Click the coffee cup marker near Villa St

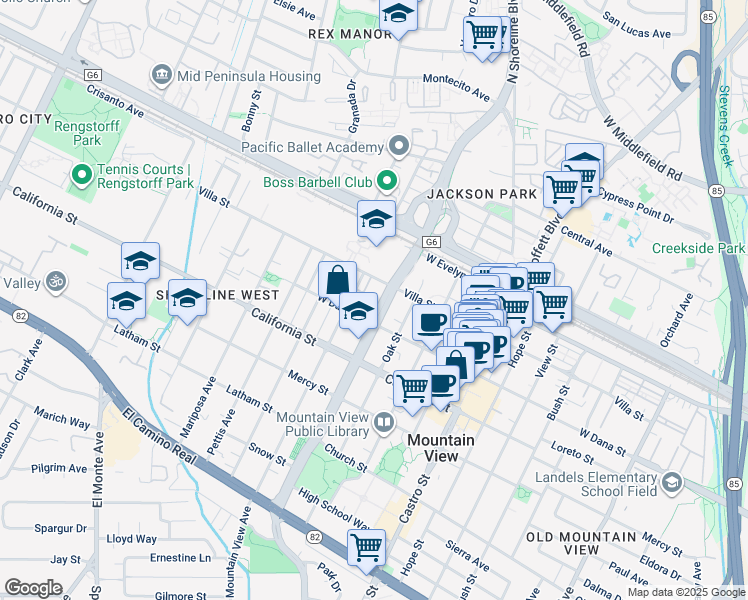coord(432,323)
